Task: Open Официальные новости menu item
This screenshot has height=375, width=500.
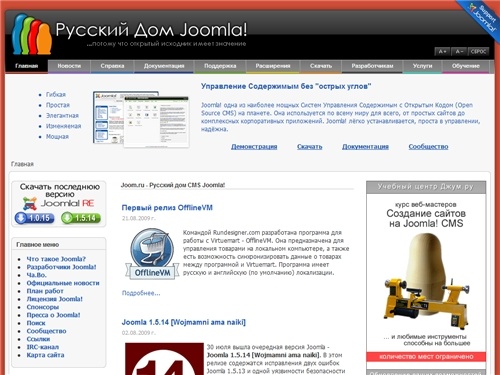Action: click(x=63, y=283)
